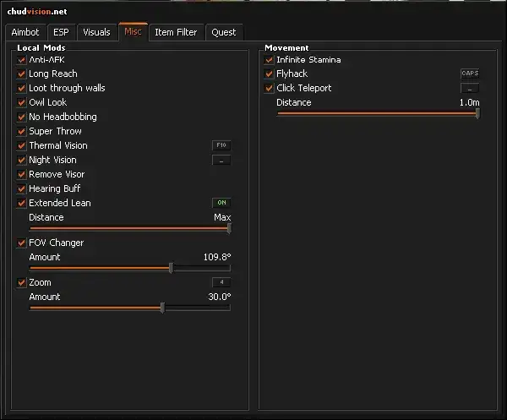Click the Click Teleport Distance slider
507x420 pixels.
pyautogui.click(x=377, y=113)
